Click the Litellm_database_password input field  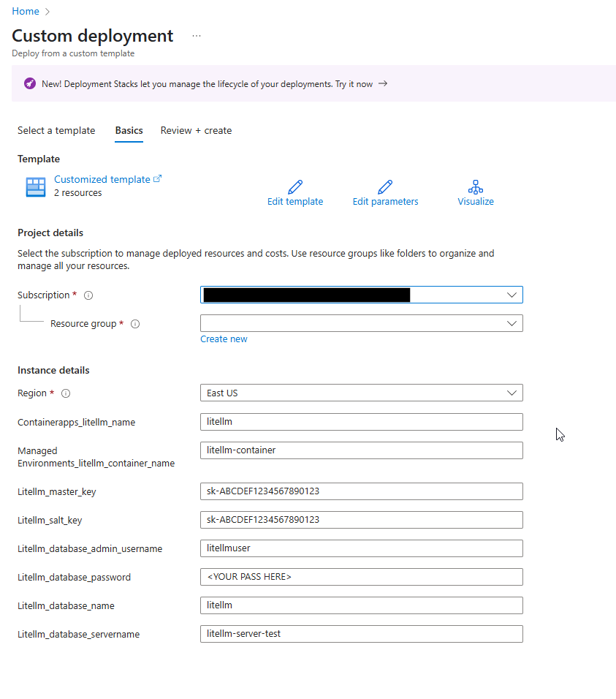point(361,577)
